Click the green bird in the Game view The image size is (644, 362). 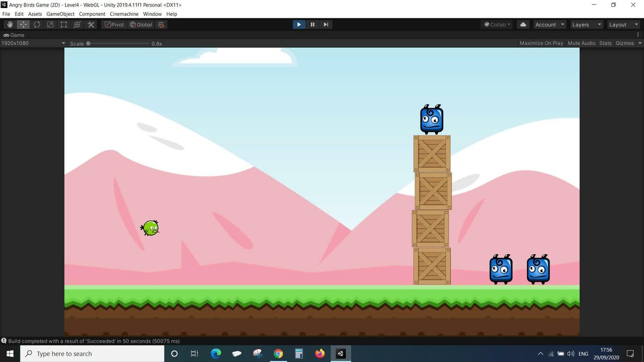pos(150,228)
